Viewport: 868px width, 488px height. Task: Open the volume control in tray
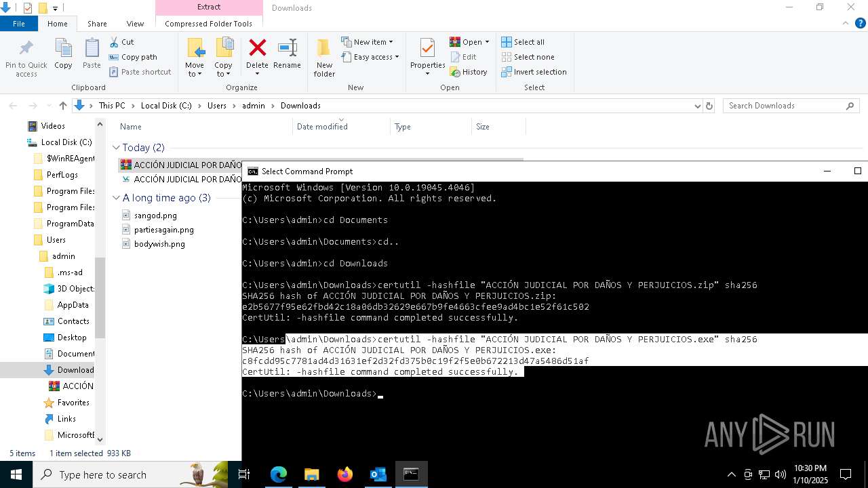coord(781,474)
